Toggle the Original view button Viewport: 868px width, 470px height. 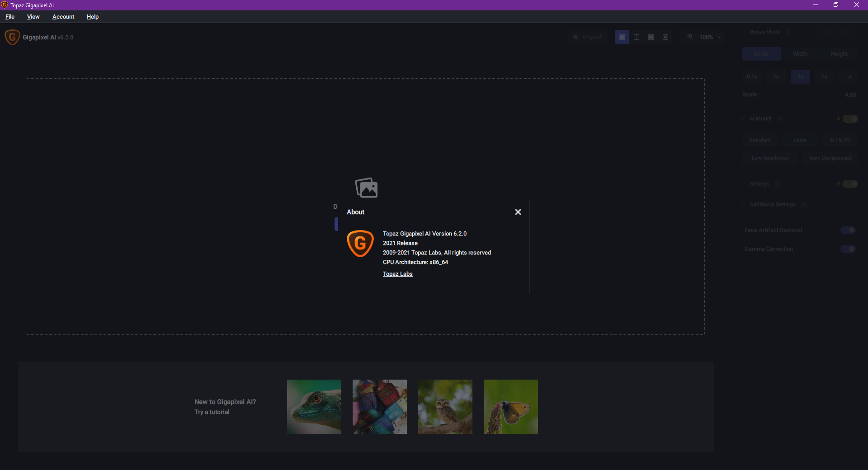click(587, 37)
